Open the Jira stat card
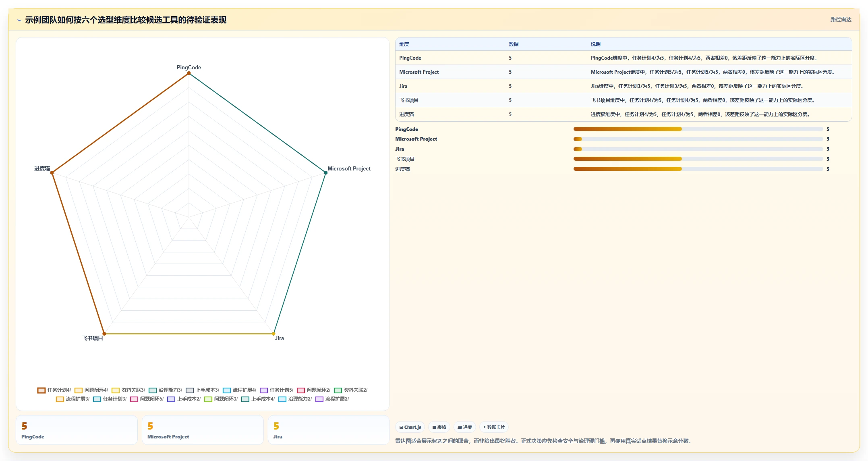 pos(329,430)
